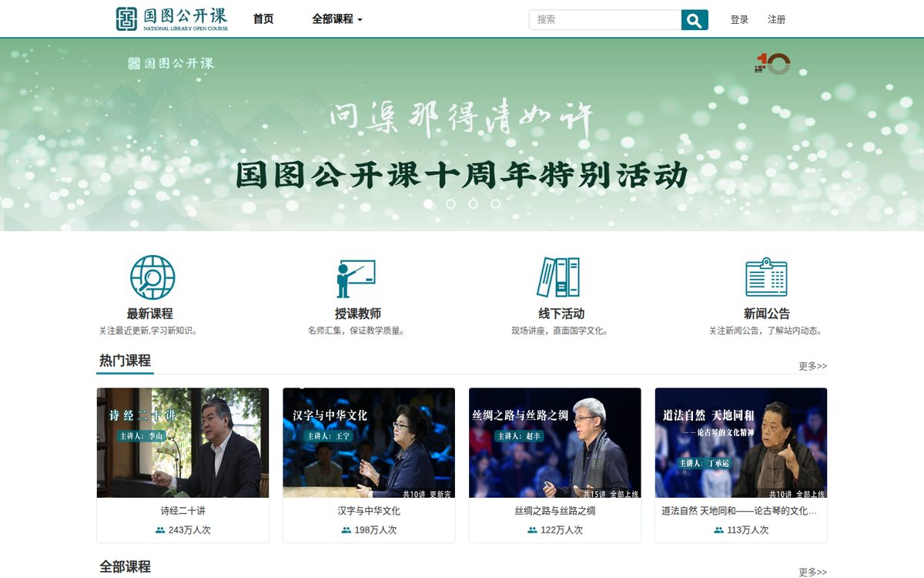Click the viewers icon beside 113万人次

[x=719, y=530]
